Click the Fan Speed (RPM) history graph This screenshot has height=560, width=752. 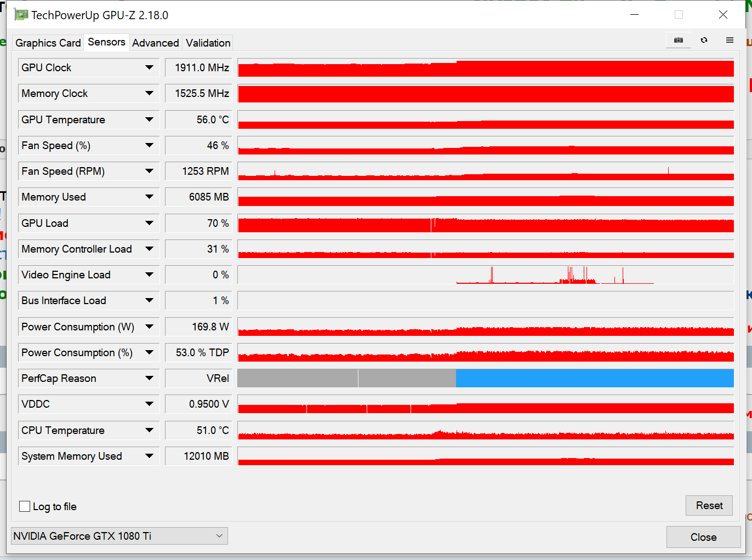tap(486, 171)
